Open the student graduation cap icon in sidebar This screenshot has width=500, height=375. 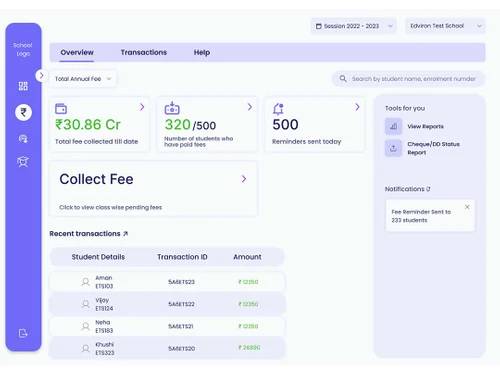click(x=23, y=162)
